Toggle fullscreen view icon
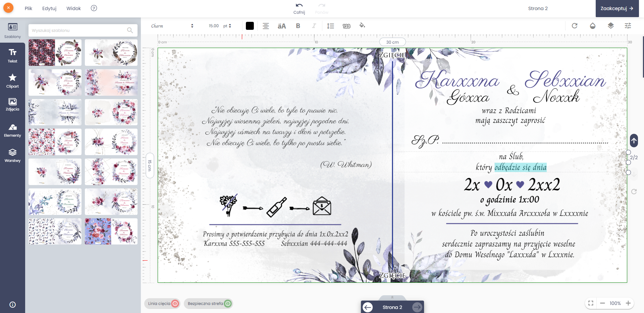 tap(591, 303)
